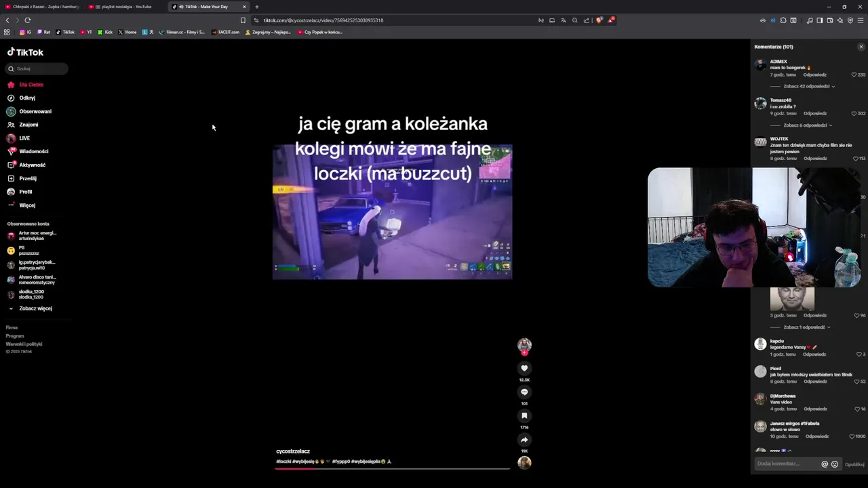868x488 pixels.
Task: Open Filman.cc bookmark
Action: (182, 32)
